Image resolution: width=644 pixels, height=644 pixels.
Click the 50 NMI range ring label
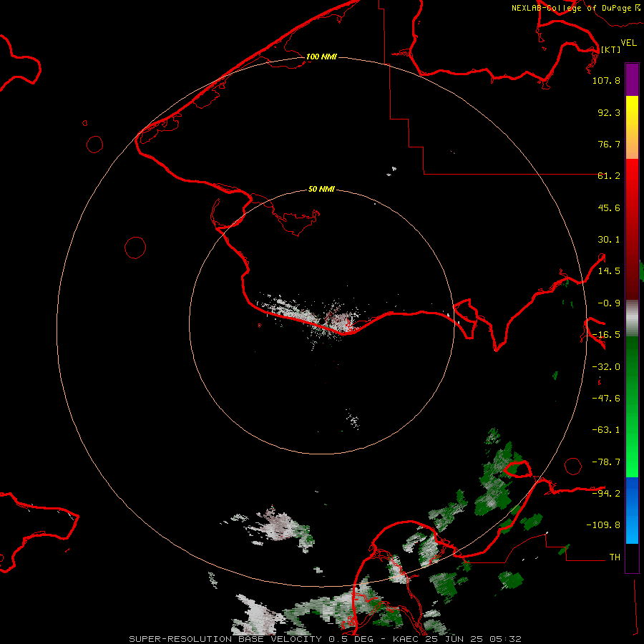point(321,189)
